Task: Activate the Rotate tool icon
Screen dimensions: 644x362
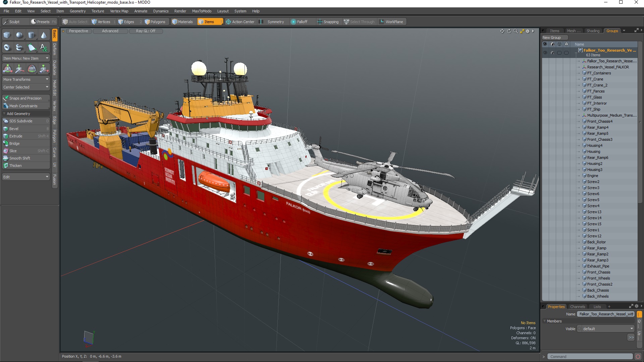Action: coord(32,69)
